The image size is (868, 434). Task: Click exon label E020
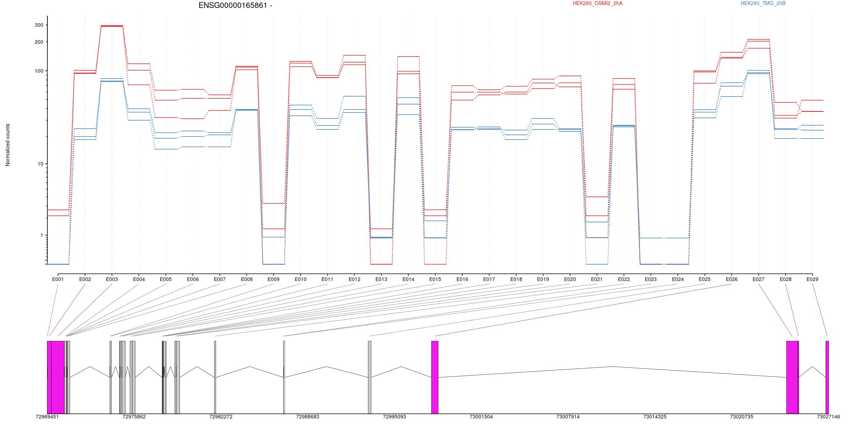[570, 279]
